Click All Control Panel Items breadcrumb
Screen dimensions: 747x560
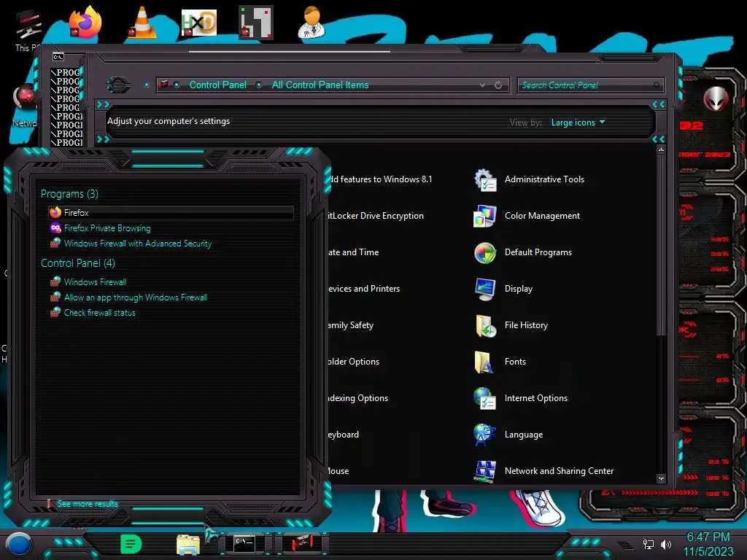click(320, 85)
